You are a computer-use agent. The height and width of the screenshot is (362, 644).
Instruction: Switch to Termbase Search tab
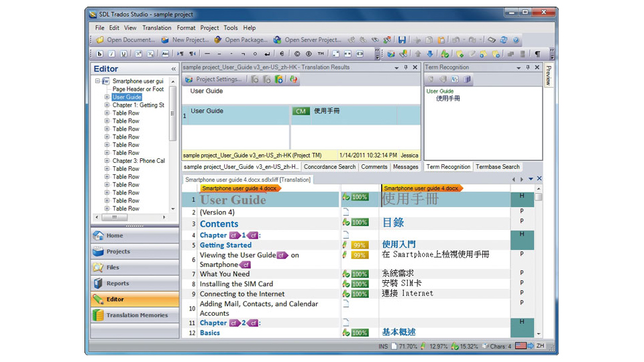[x=498, y=167]
